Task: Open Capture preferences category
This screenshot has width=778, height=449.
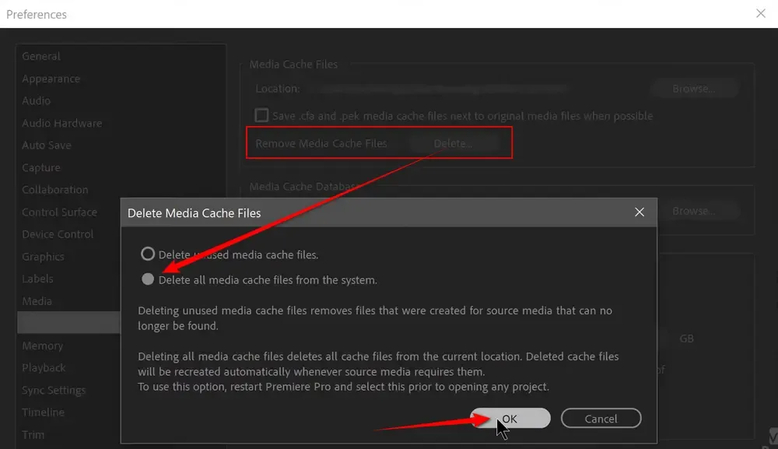Action: (41, 168)
